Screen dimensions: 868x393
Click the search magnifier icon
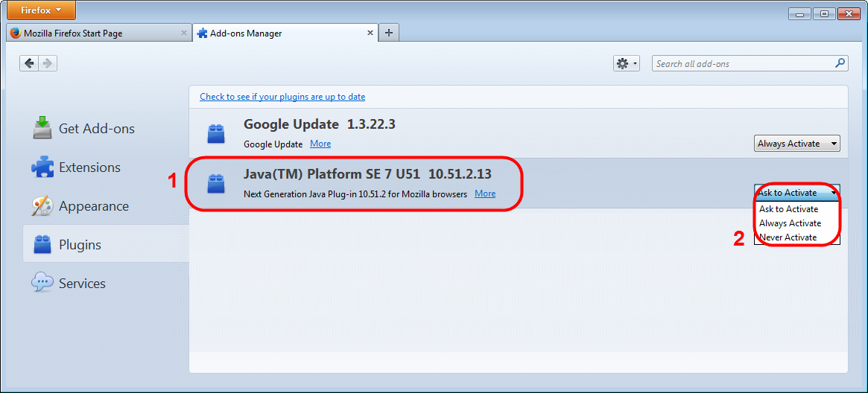pos(840,63)
